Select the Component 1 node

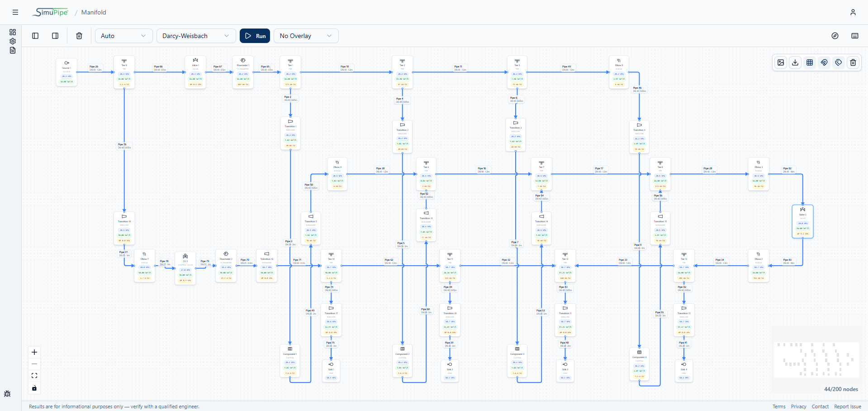pyautogui.click(x=290, y=361)
